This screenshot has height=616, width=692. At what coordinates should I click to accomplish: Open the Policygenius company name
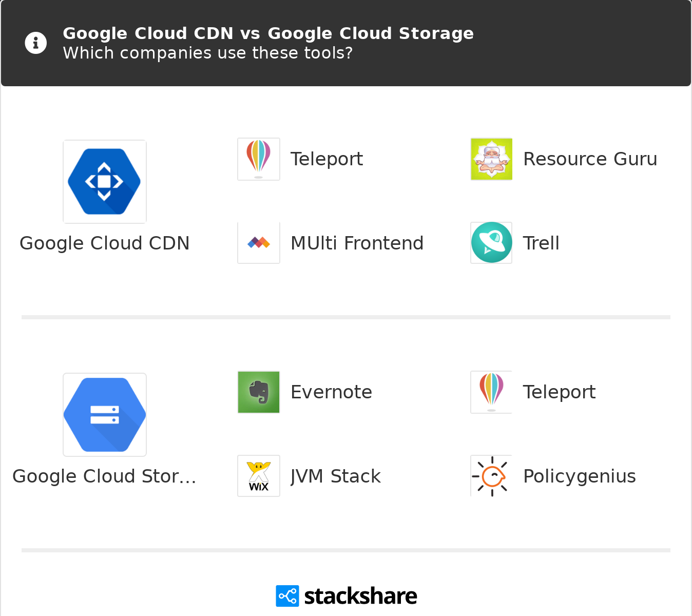[579, 476]
